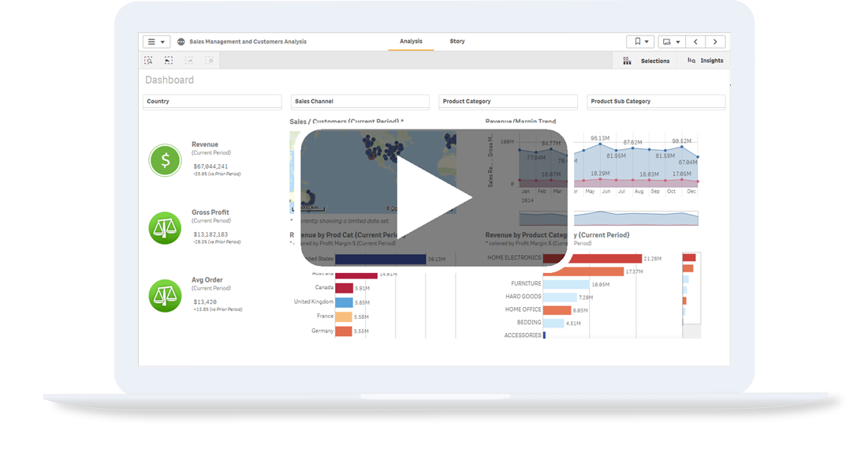Select the United States revenue bar

click(x=380, y=259)
